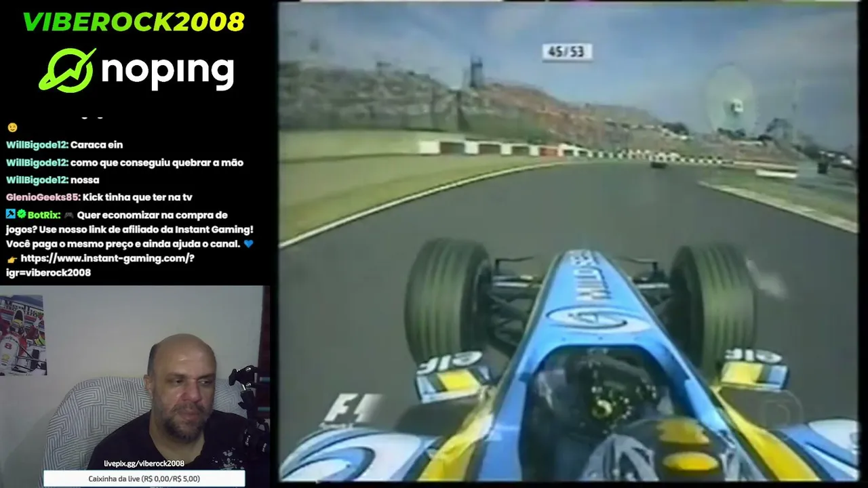
Task: Click the BotRix username in chat
Action: tap(43, 215)
